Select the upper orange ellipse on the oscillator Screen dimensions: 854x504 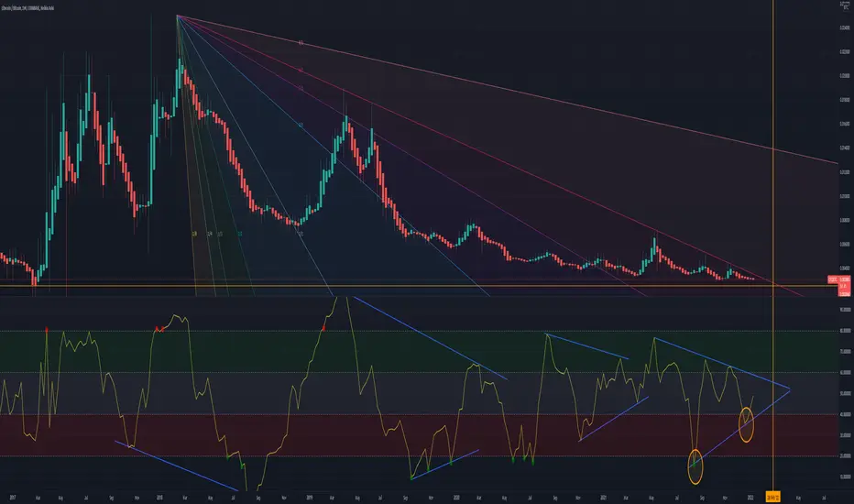746,424
